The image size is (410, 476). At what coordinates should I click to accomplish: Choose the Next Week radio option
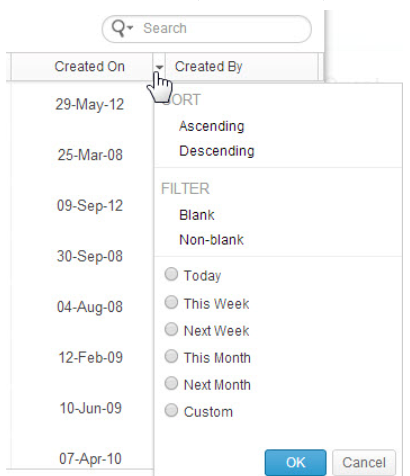pyautogui.click(x=171, y=329)
